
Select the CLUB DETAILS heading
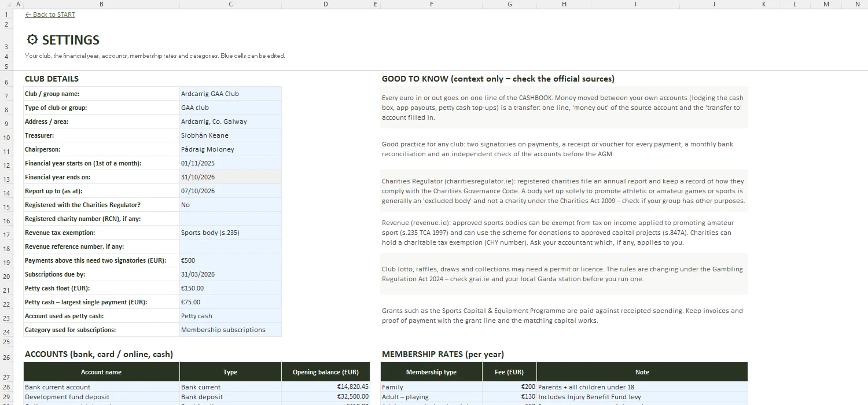point(52,79)
